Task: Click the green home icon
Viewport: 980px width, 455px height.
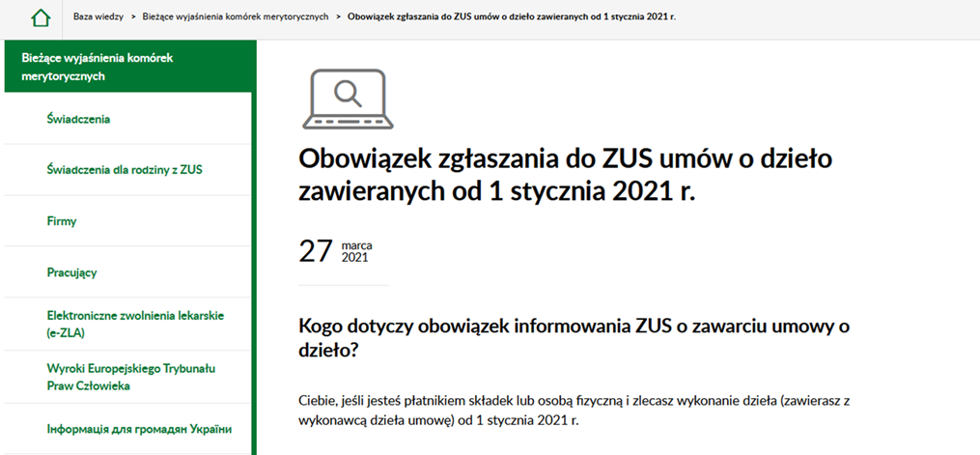Action: [x=39, y=18]
